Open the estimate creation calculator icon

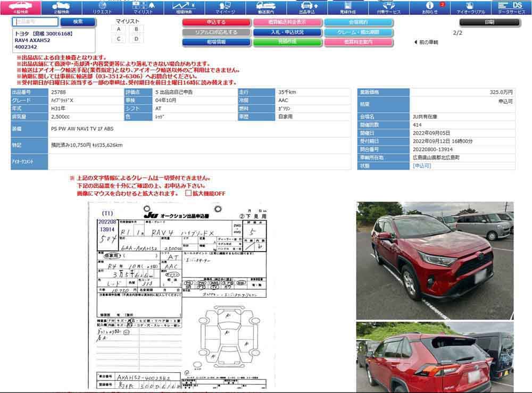[348, 7]
